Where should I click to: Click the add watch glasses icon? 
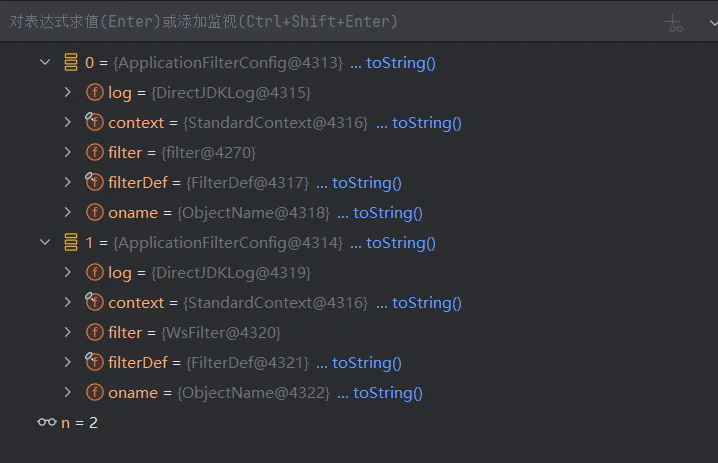674,22
